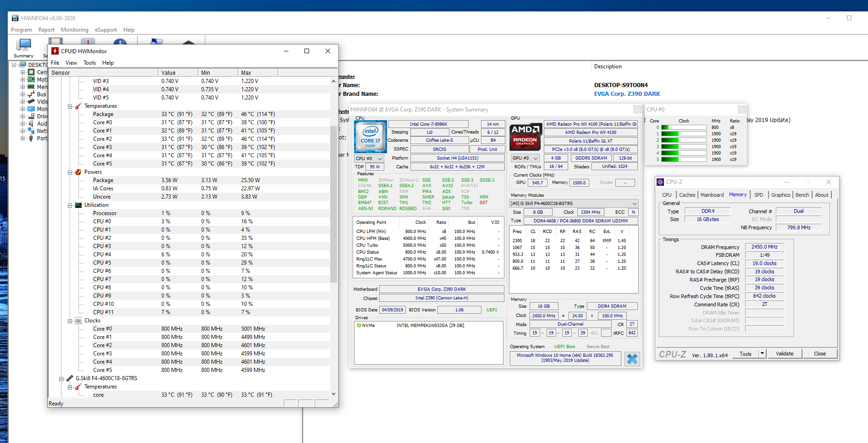Click the Motherboard icon in HWiNFO tree

coord(31,79)
